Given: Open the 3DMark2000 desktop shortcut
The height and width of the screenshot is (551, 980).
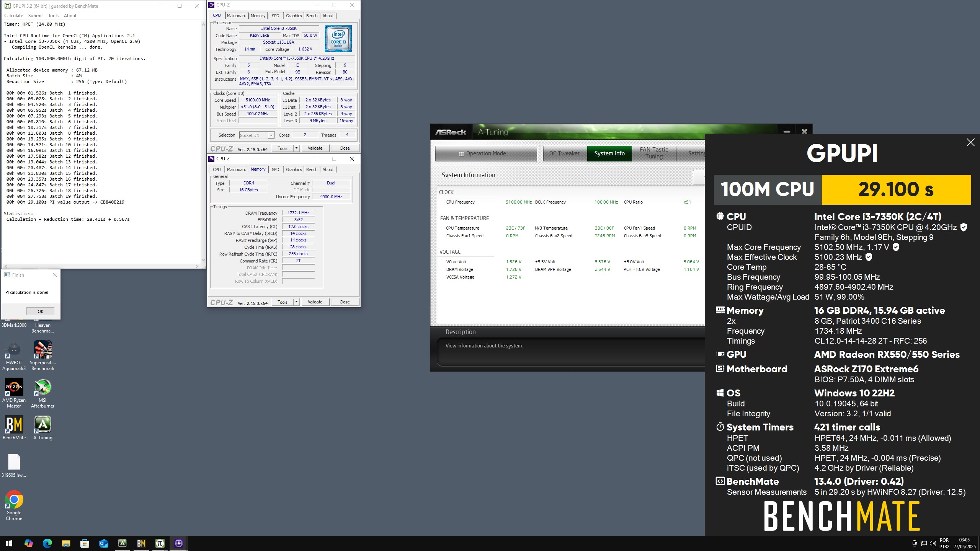Looking at the screenshot, I should point(14,325).
